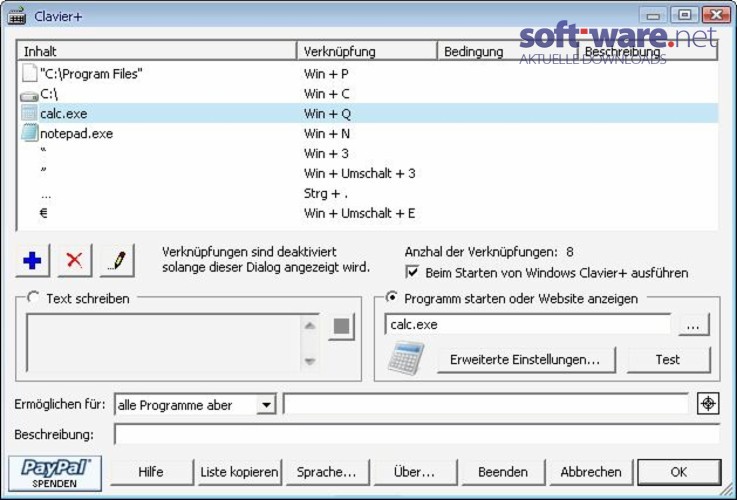Close the Clavier+ window

(716, 15)
